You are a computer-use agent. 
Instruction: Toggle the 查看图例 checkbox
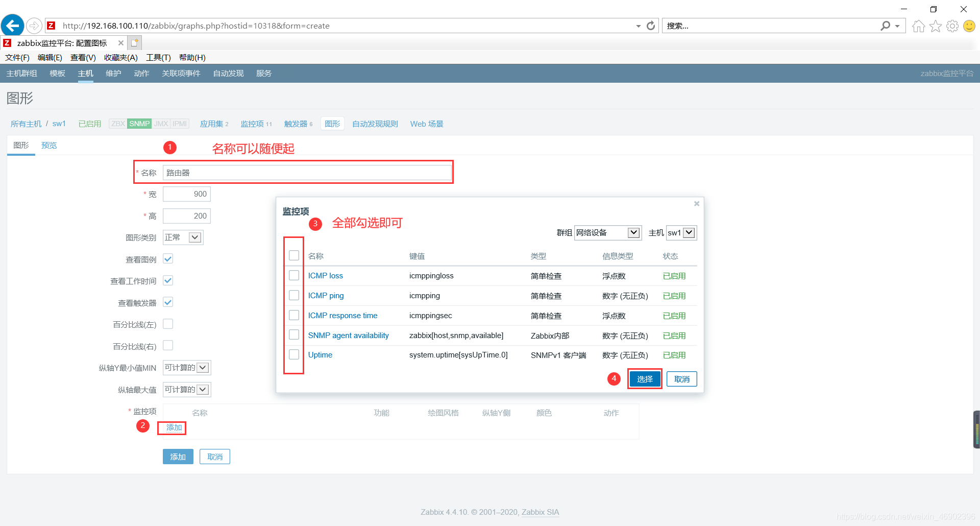pos(168,259)
